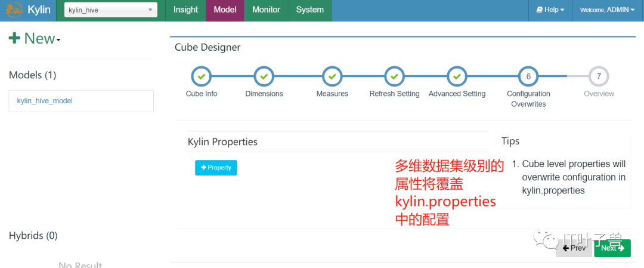
Task: Go to Cube Info step circle
Action: click(202, 76)
